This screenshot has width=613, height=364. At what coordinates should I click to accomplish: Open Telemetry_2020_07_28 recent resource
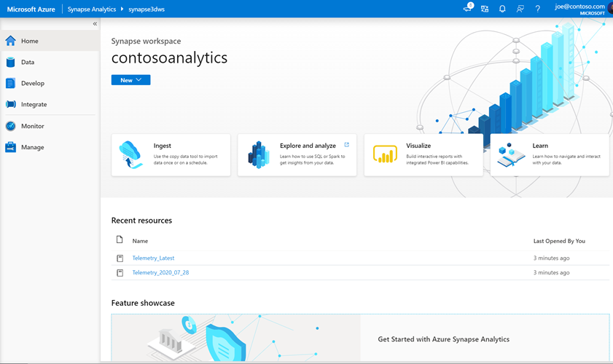point(160,272)
